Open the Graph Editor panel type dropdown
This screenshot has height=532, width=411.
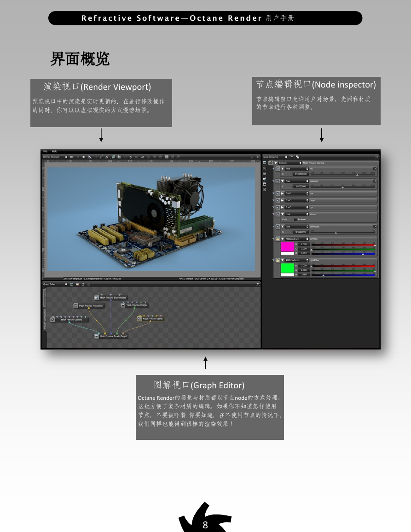(55, 284)
